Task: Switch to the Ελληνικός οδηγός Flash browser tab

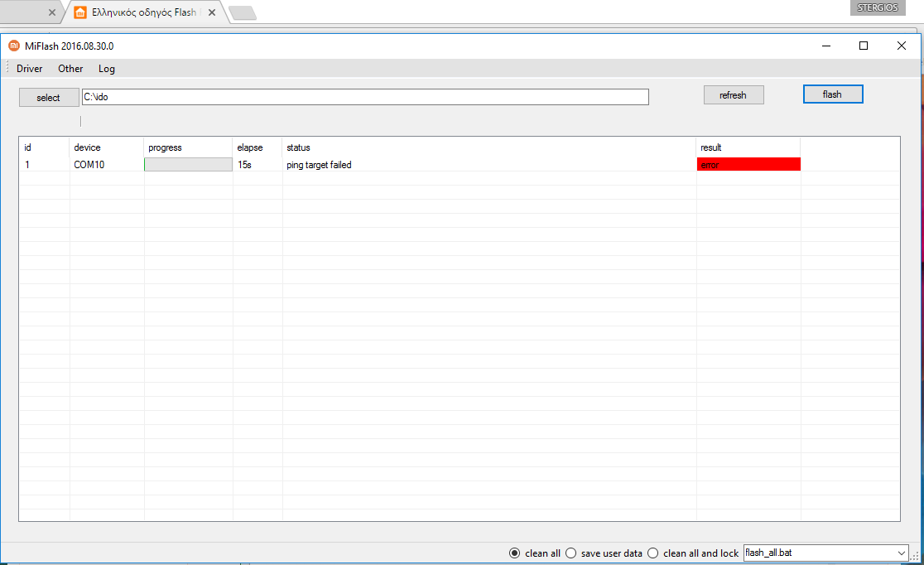Action: (x=144, y=12)
